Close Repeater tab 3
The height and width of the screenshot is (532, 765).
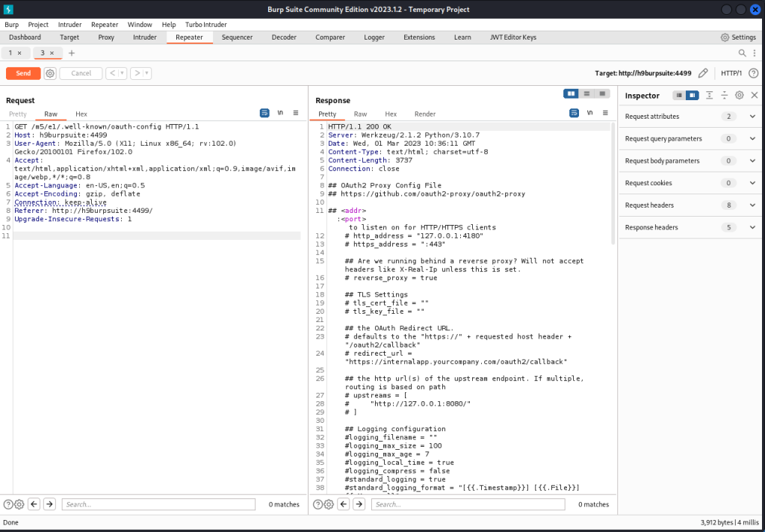52,53
